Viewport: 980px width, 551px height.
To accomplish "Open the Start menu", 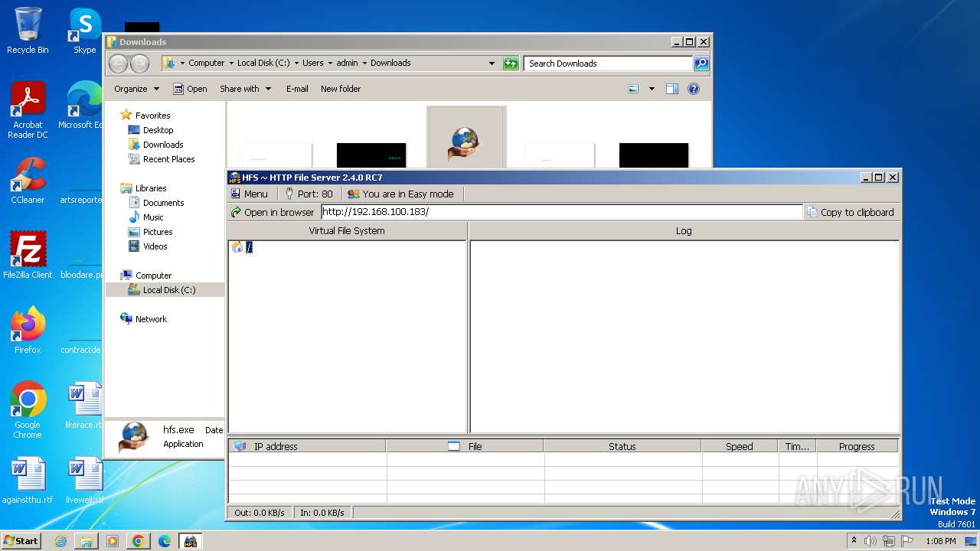I will 21,540.
